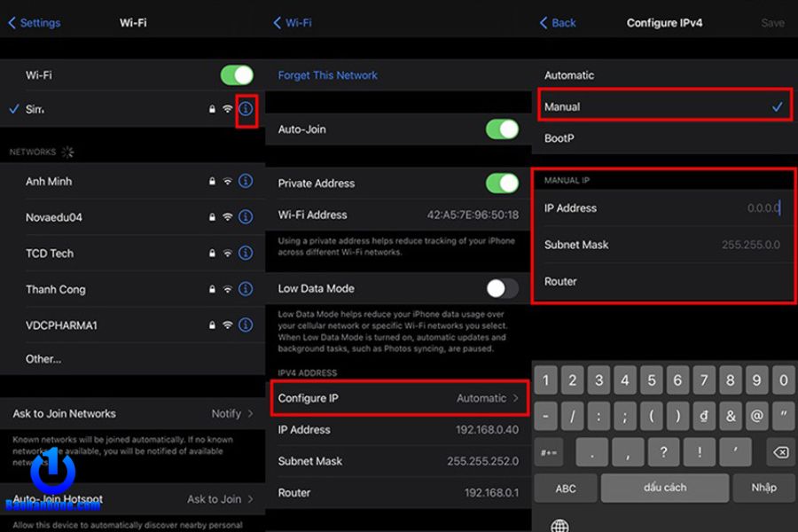Expand Ask to Join Networks option

click(x=133, y=413)
